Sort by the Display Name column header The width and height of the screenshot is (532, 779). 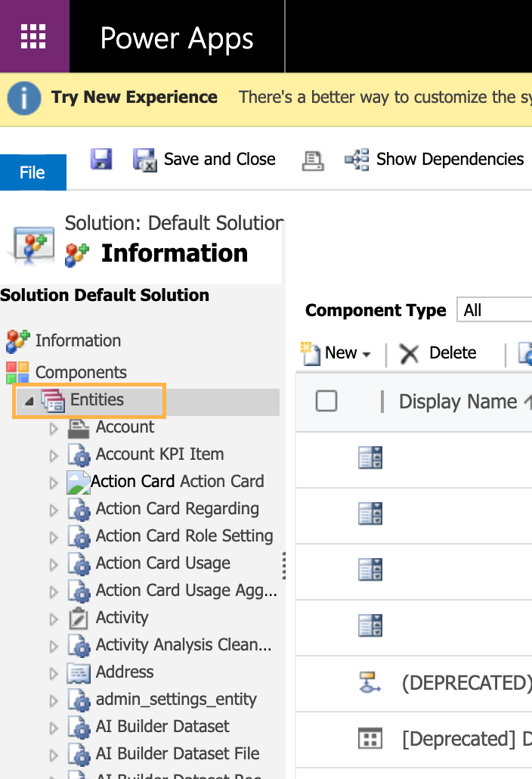458,402
